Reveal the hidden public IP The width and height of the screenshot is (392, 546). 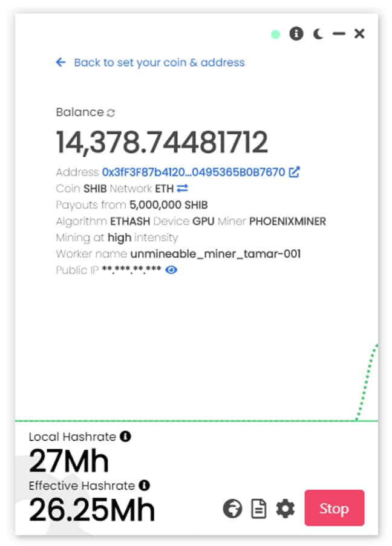(171, 270)
